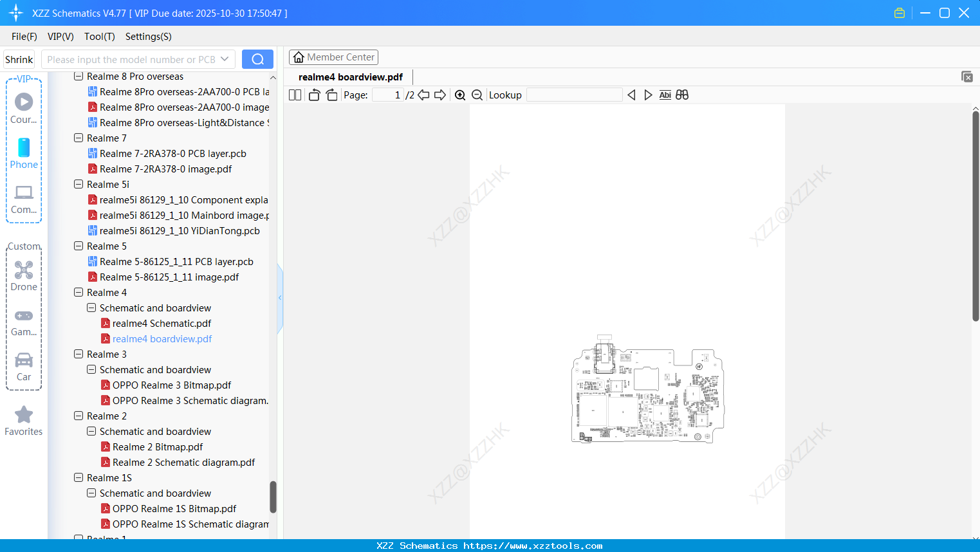Collapse the Realme 5i section
This screenshot has height=552, width=980.
[78, 184]
